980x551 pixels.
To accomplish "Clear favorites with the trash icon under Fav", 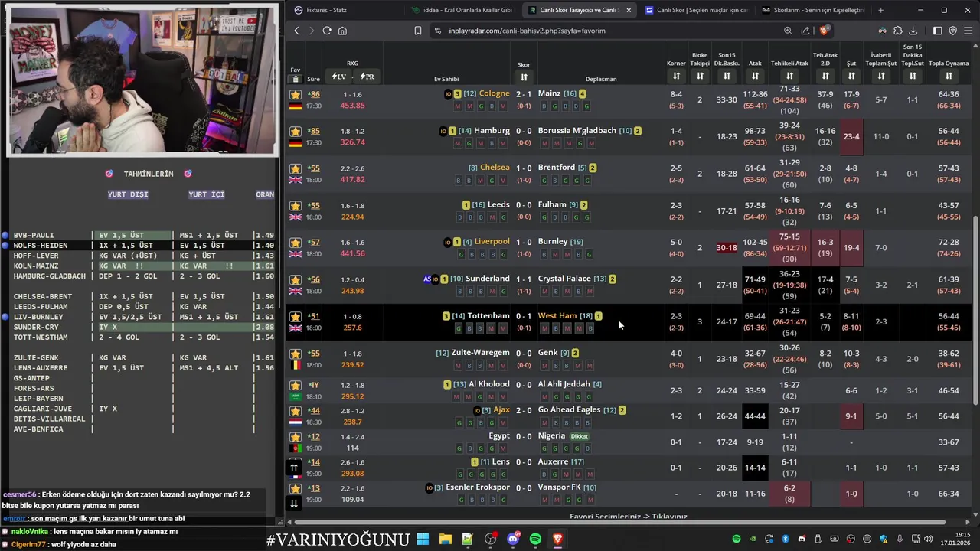I will coord(295,79).
